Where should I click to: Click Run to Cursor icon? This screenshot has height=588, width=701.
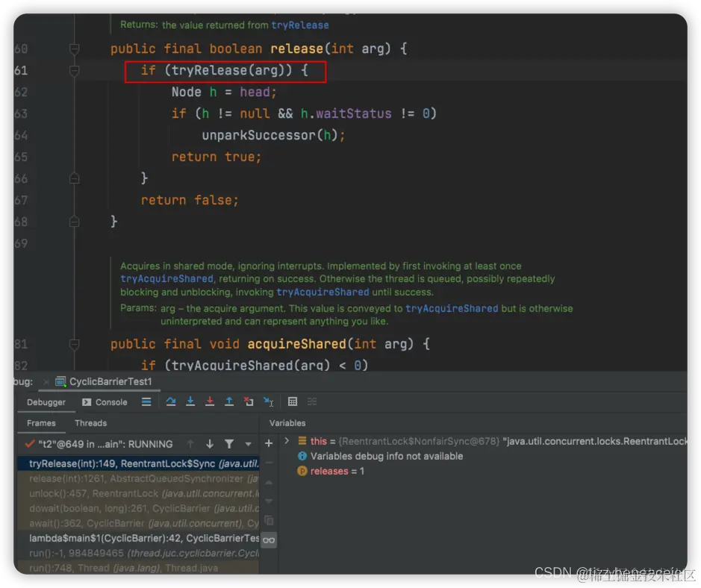pos(268,401)
